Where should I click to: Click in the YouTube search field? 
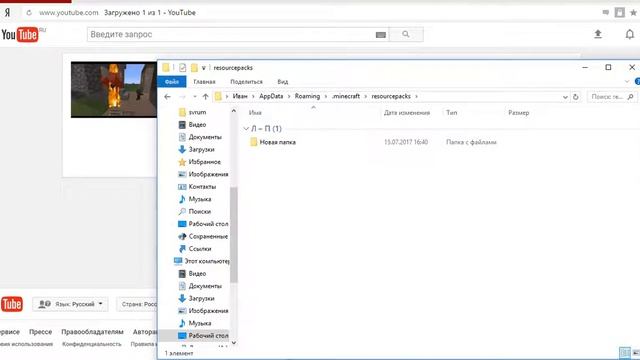coord(231,34)
